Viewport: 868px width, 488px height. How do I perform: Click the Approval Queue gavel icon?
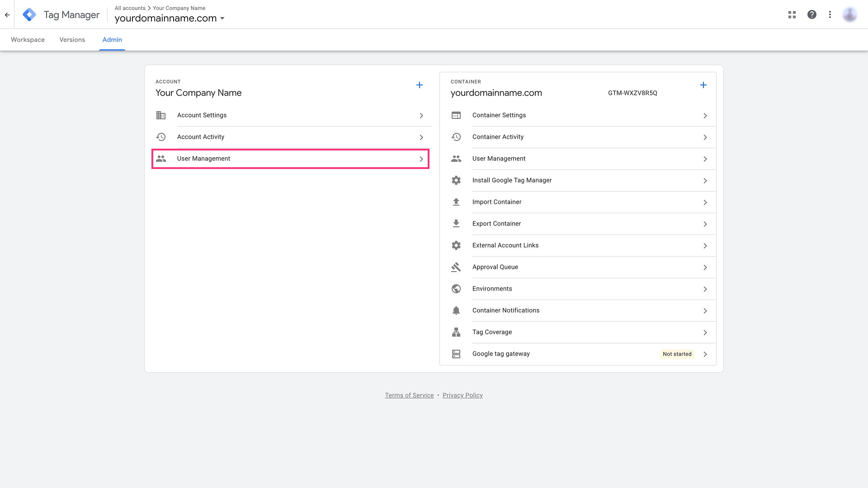coord(456,267)
